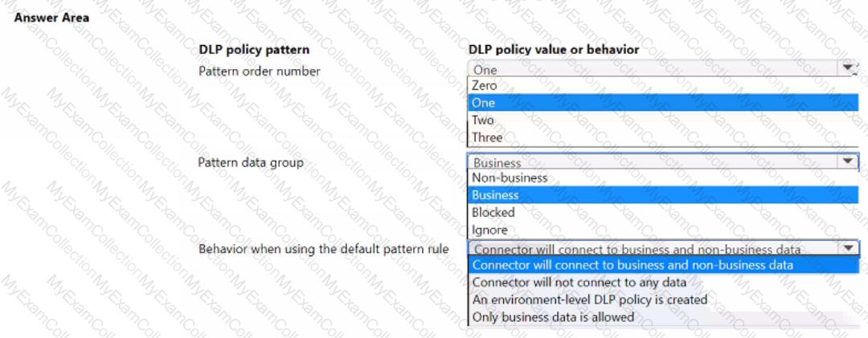Screen dimensions: 868x338
Task: Click the Pattern data group combo box field
Action: click(x=651, y=162)
